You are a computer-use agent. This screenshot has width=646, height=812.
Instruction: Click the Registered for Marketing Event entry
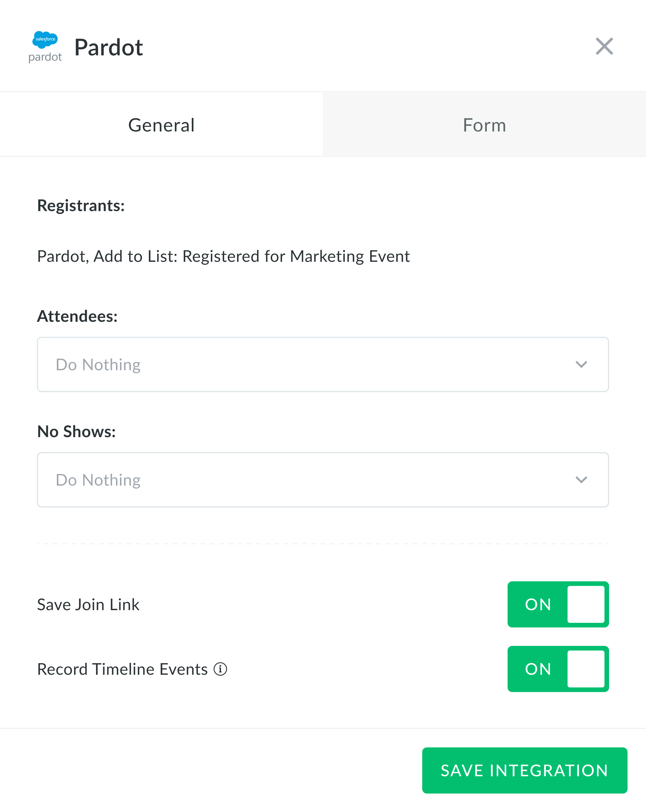pyautogui.click(x=224, y=256)
